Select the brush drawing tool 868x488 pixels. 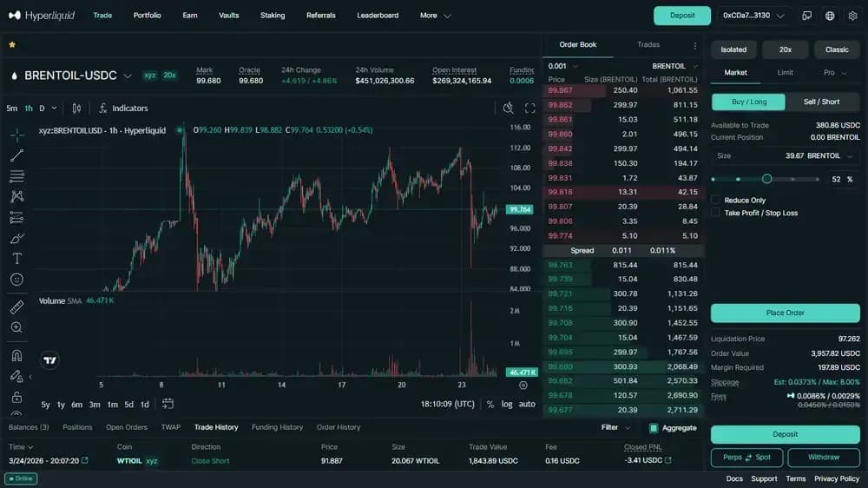point(16,238)
